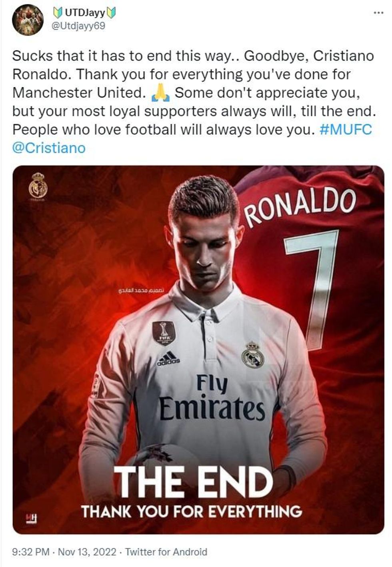Open the @Cristiano mention link
This screenshot has height=567, width=392.
(x=49, y=148)
